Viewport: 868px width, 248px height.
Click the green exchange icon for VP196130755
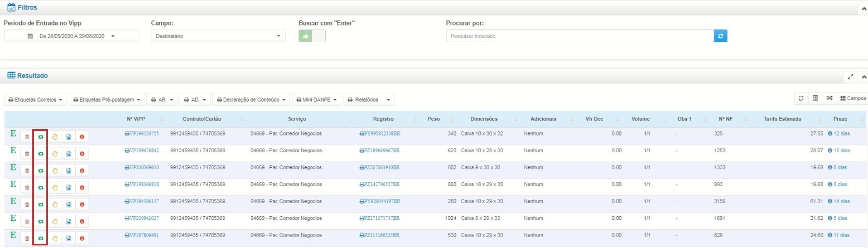[x=41, y=137]
